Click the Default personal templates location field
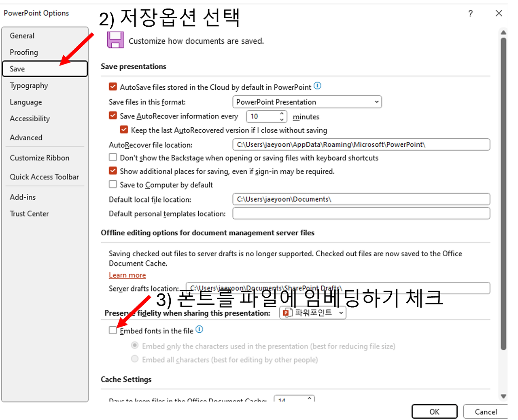This screenshot has width=518, height=420. tap(361, 213)
